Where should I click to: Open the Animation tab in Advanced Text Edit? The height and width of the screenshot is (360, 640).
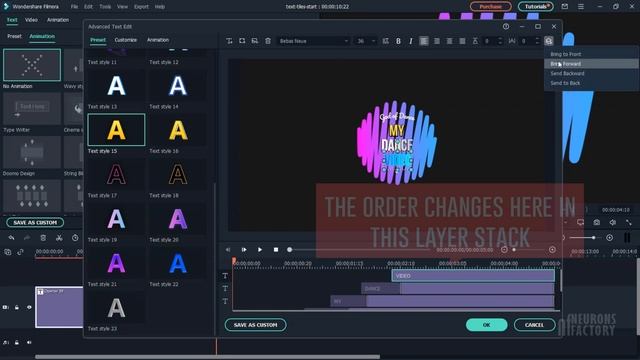coord(158,40)
